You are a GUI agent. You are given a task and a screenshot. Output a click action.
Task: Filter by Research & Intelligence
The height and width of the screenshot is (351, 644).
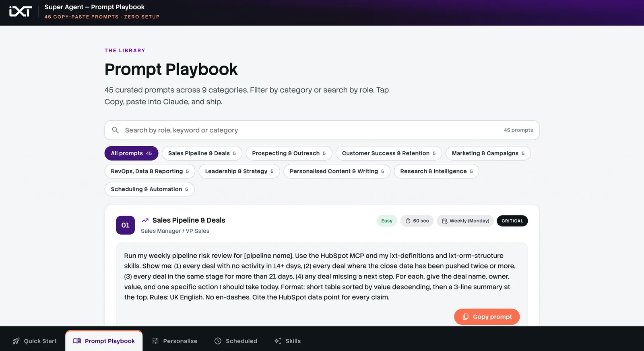[436, 171]
